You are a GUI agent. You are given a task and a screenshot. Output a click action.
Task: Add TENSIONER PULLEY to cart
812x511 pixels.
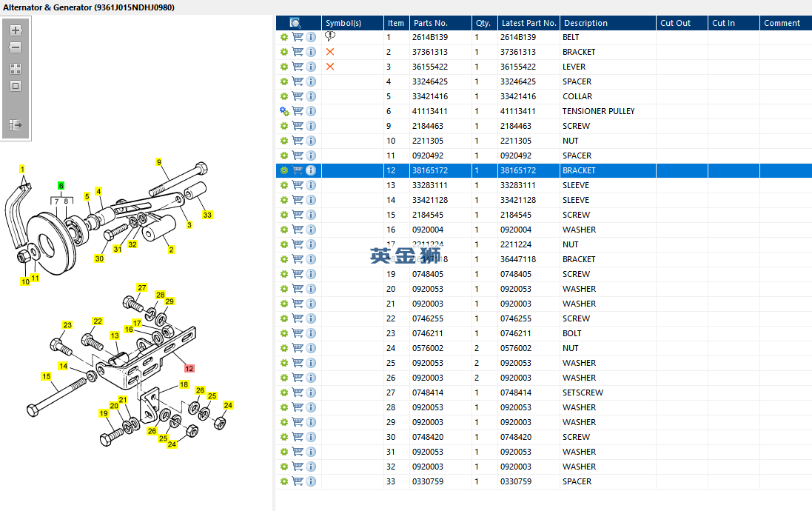click(298, 111)
